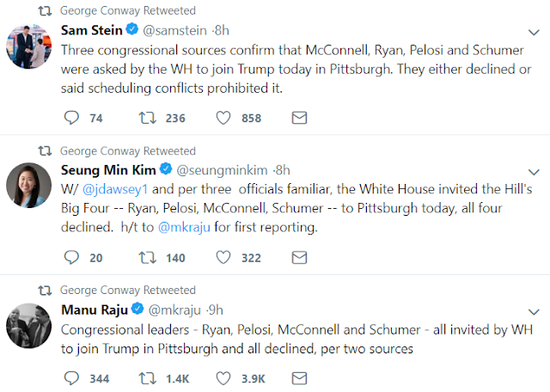Like Manu Raju's tweet
Image resolution: width=550 pixels, height=392 pixels.
pyautogui.click(x=223, y=377)
